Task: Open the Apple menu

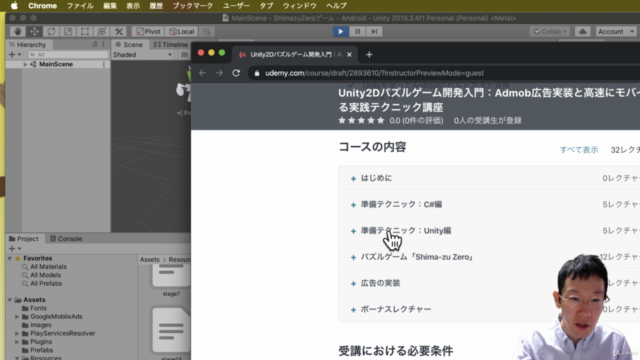Action: coord(14,6)
